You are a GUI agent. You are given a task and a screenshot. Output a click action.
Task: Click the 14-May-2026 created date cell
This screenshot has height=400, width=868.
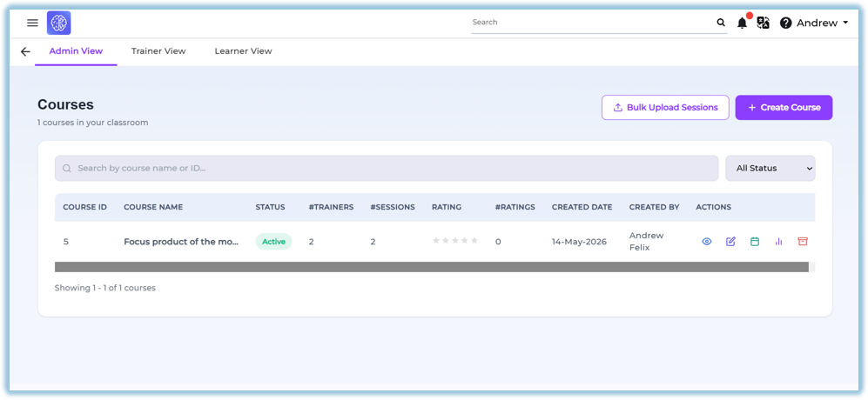point(579,242)
